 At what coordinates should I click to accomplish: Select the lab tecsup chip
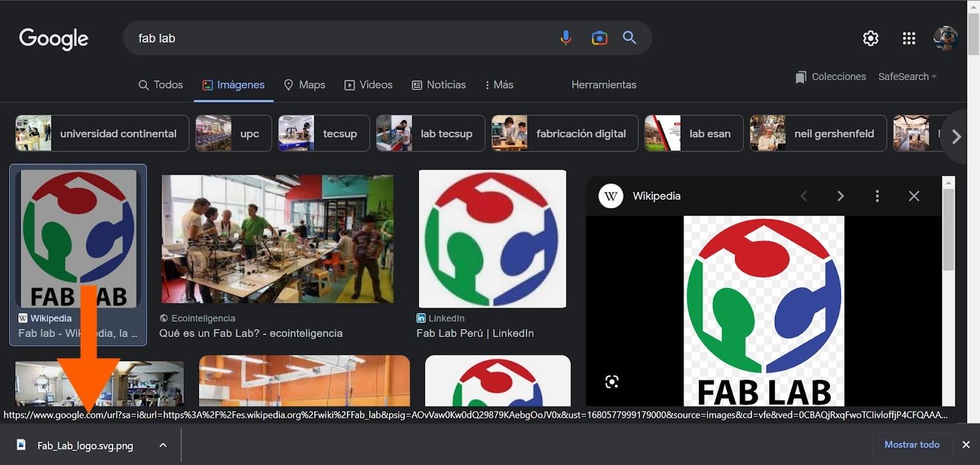coord(431,133)
